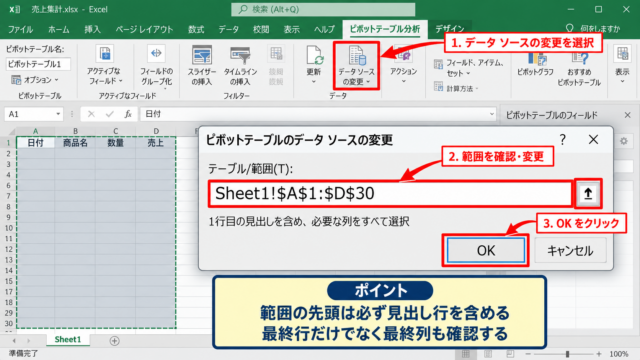
Task: Expand the formula bar chevron
Action: coord(492,114)
